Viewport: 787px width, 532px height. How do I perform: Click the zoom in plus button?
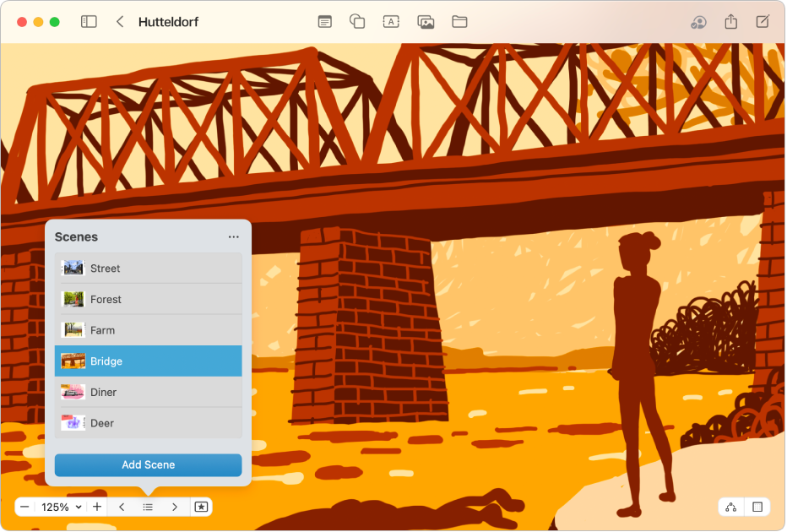pos(97,507)
